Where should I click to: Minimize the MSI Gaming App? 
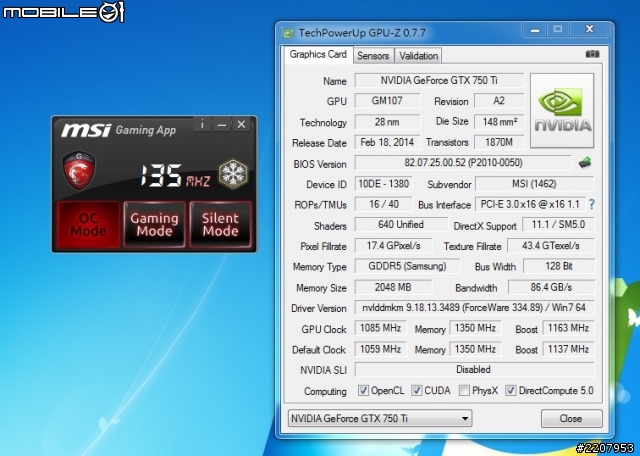pyautogui.click(x=222, y=124)
